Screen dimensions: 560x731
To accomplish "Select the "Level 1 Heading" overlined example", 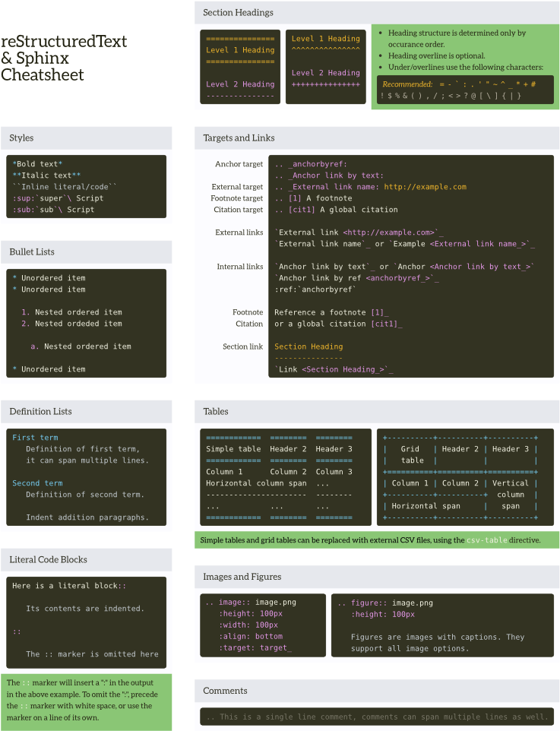I will point(240,50).
